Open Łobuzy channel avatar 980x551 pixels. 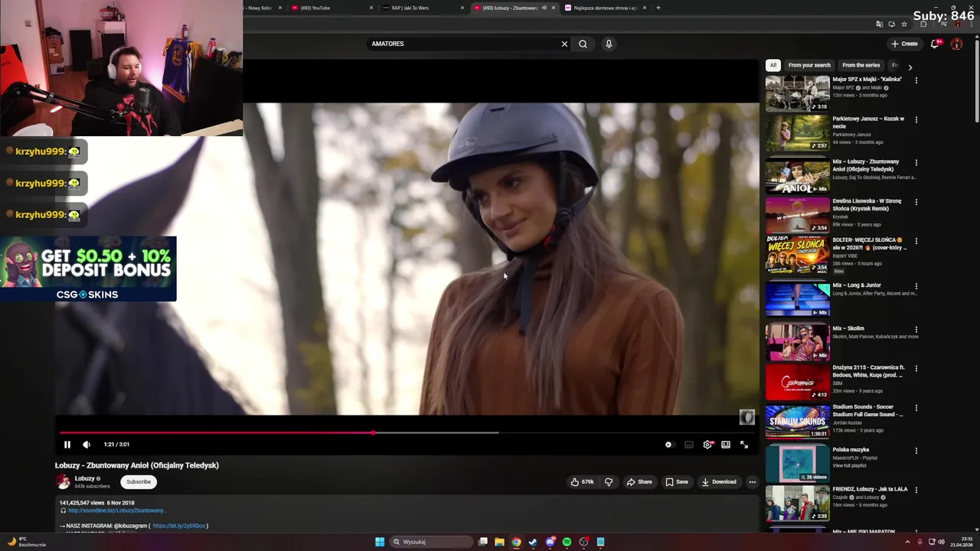(64, 481)
